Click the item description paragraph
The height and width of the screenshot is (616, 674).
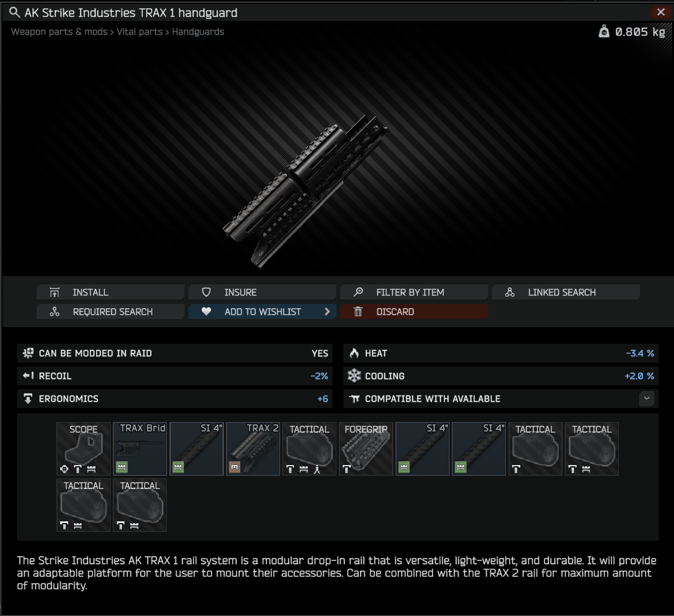click(x=336, y=572)
